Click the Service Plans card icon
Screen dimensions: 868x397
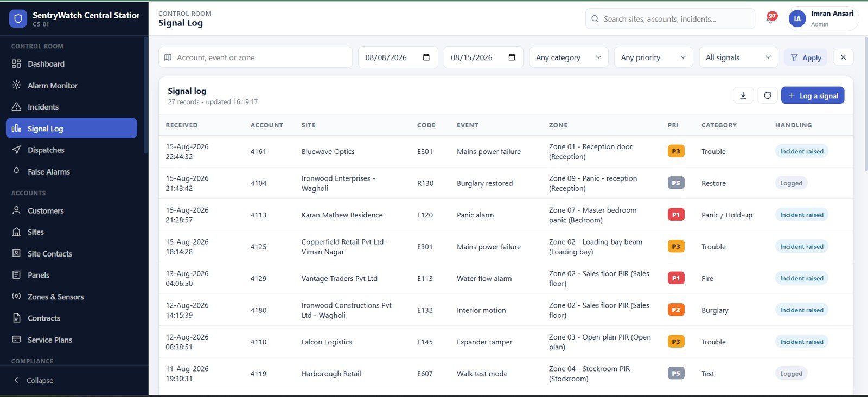coord(16,340)
